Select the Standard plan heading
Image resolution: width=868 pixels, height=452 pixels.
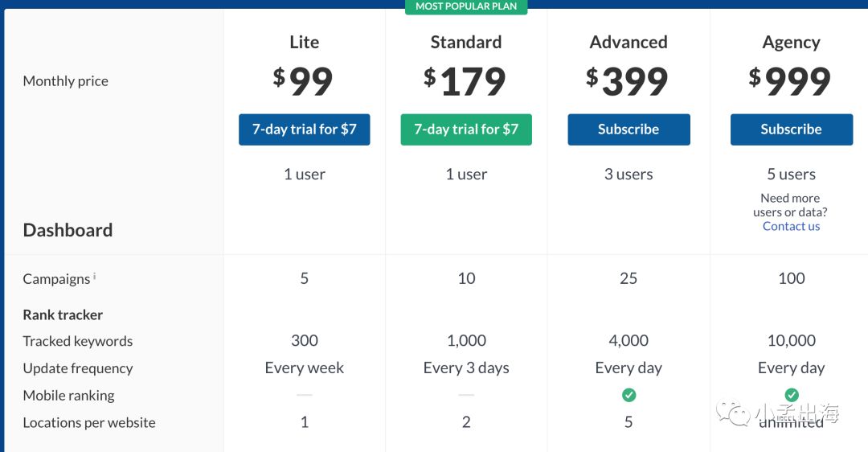(466, 43)
